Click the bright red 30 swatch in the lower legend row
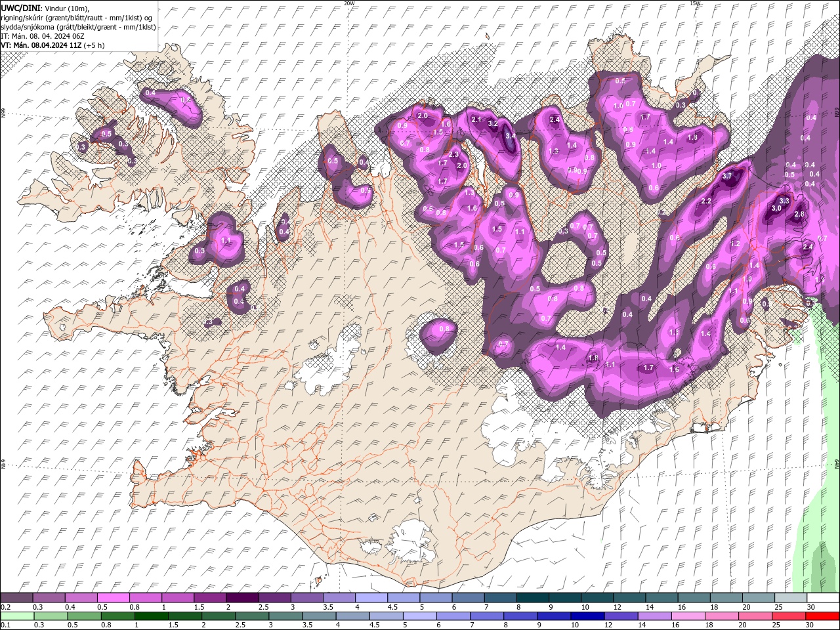Screen dimensions: 840x630 point(822,616)
